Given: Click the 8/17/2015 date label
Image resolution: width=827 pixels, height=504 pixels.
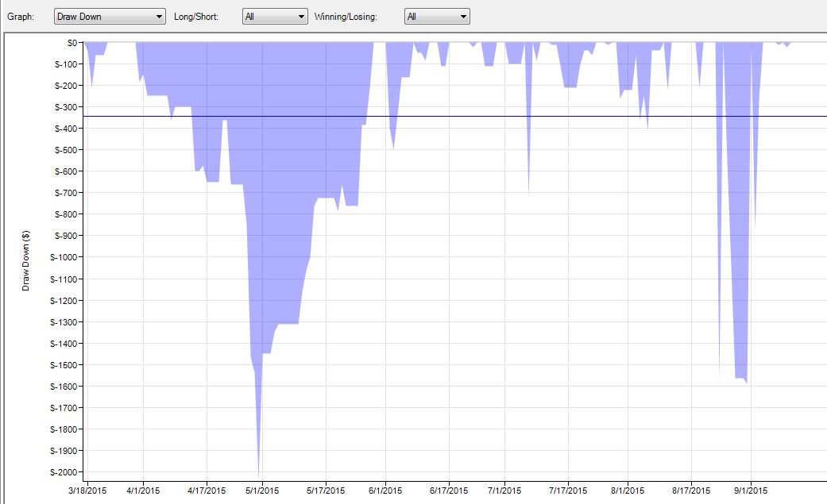Looking at the screenshot, I should (691, 491).
